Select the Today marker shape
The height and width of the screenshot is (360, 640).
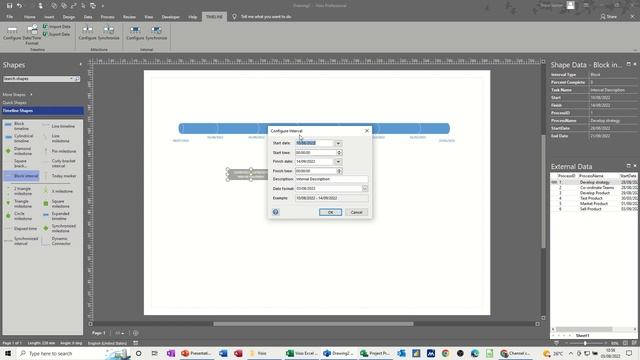pos(60,176)
